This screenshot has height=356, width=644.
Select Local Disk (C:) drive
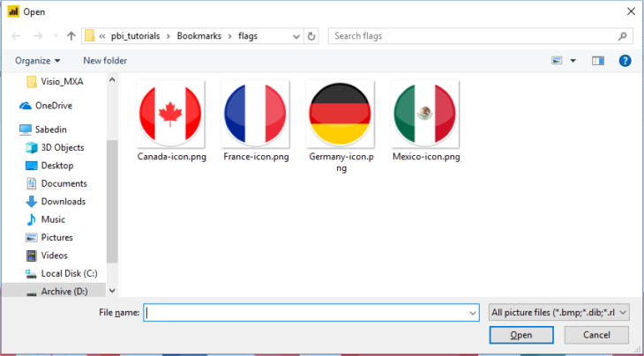point(61,273)
